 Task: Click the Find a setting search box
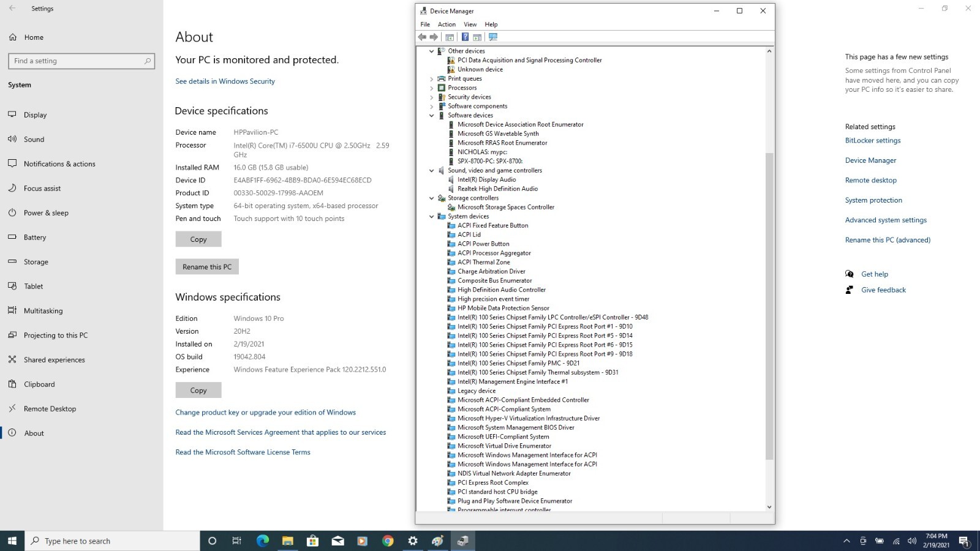pos(81,61)
